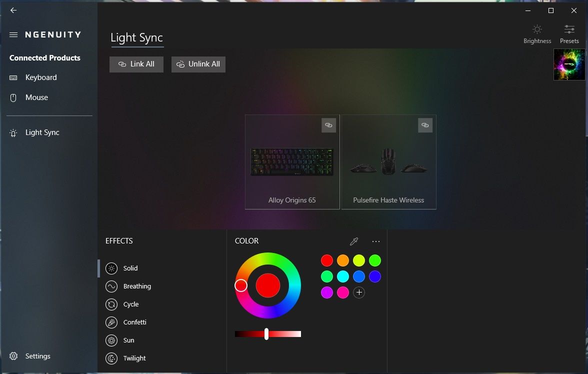The image size is (588, 374).
Task: Click the back arrow icon
Action: (13, 10)
